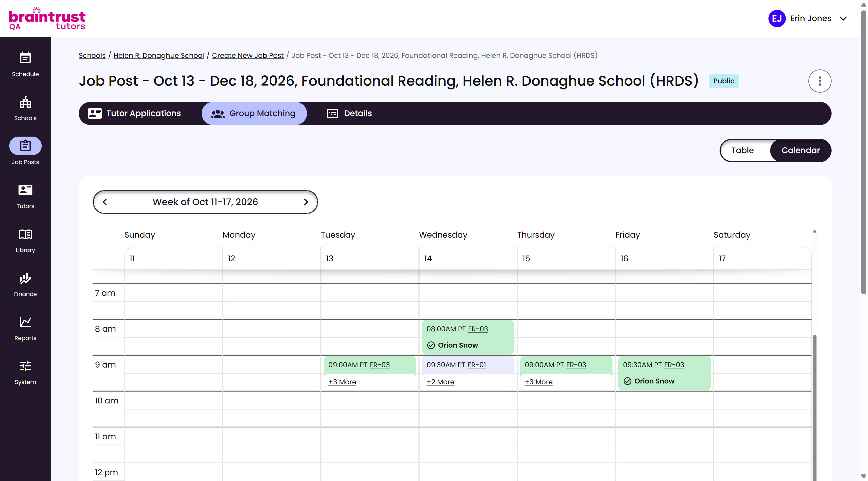Click the Week of Oct 11-17, 2026 label
Screen dimensions: 868x481
(x=205, y=202)
